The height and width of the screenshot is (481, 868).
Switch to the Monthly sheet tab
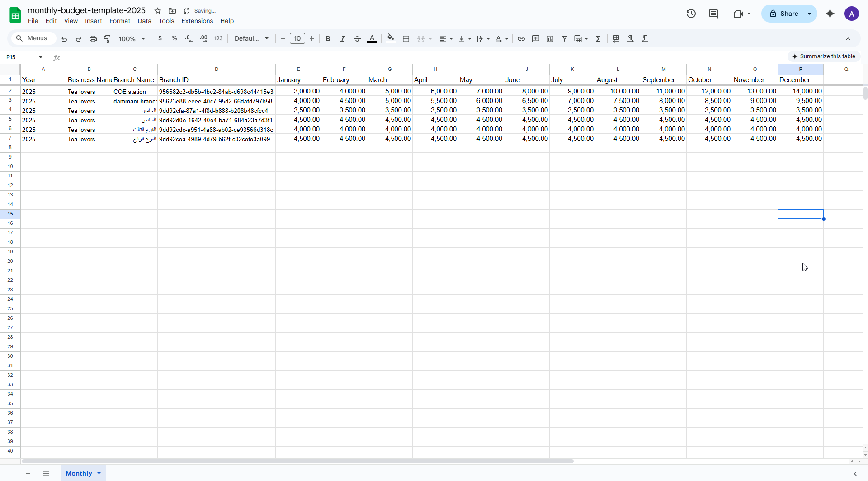(x=79, y=473)
